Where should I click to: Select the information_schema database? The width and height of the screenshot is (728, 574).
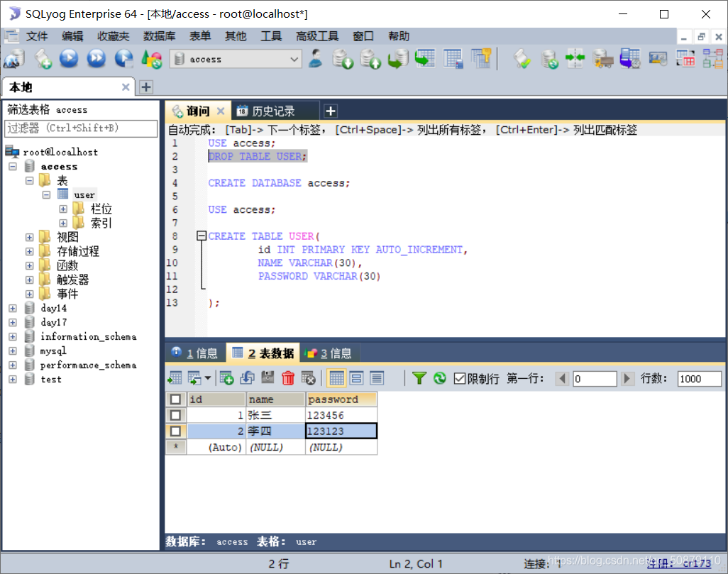tap(88, 337)
